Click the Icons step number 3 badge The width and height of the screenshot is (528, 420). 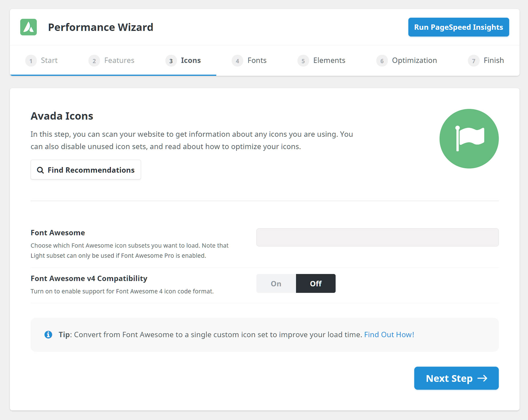[x=171, y=61]
